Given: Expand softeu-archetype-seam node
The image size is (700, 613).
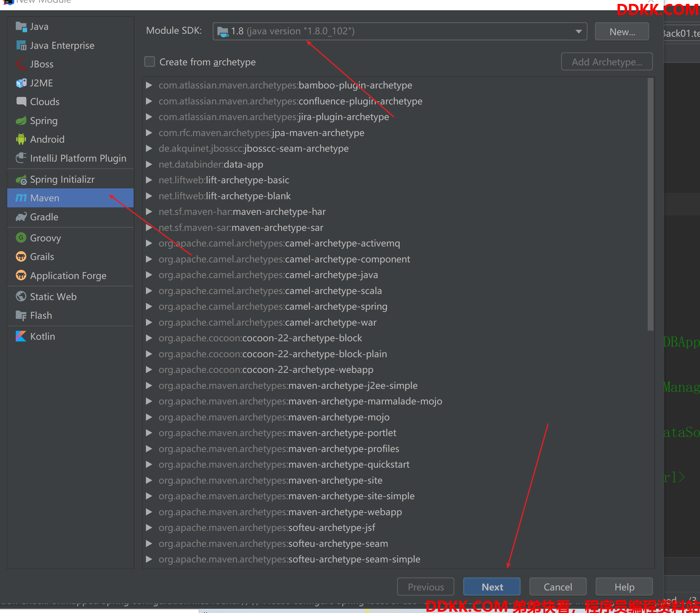Looking at the screenshot, I should pyautogui.click(x=149, y=543).
